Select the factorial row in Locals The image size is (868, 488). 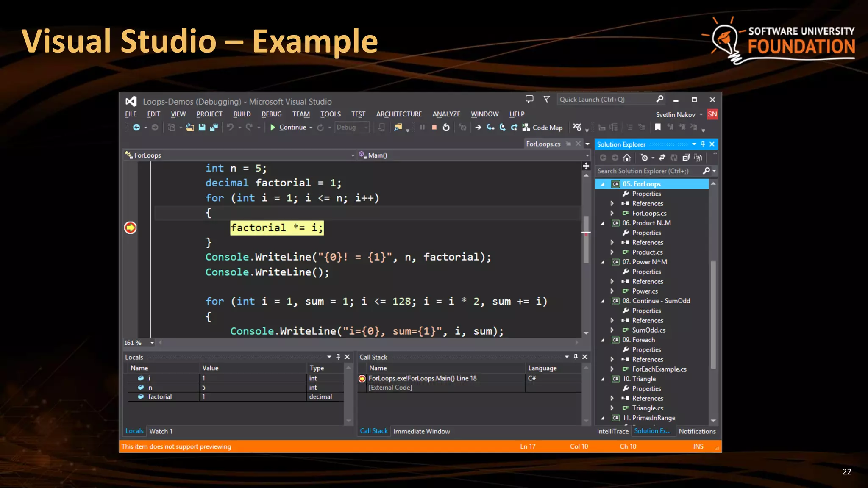(x=236, y=397)
